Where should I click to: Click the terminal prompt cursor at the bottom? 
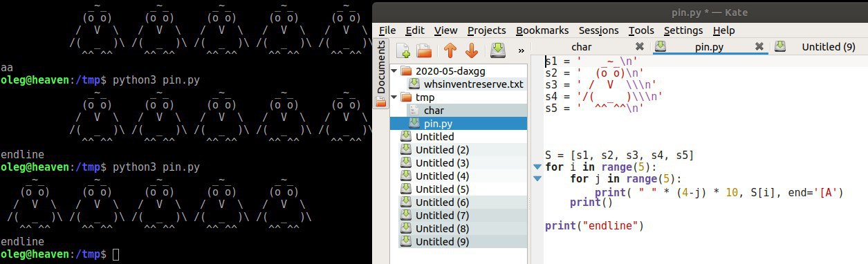coord(116,255)
